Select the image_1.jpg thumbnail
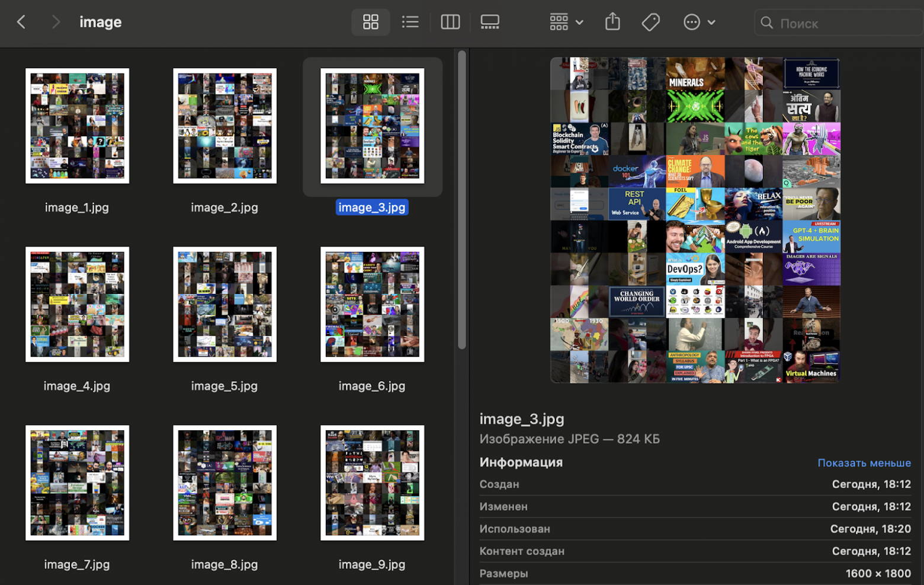The image size is (924, 585). tap(77, 126)
